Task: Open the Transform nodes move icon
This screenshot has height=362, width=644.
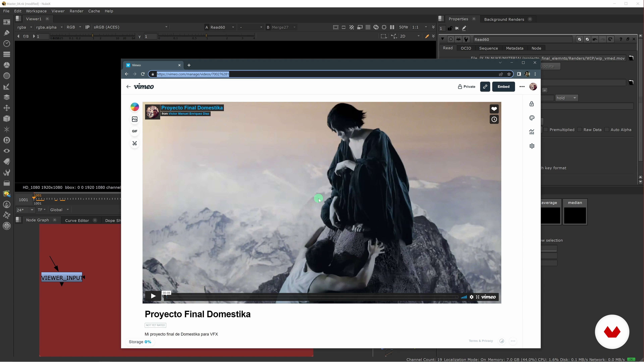Action: pos(7,108)
